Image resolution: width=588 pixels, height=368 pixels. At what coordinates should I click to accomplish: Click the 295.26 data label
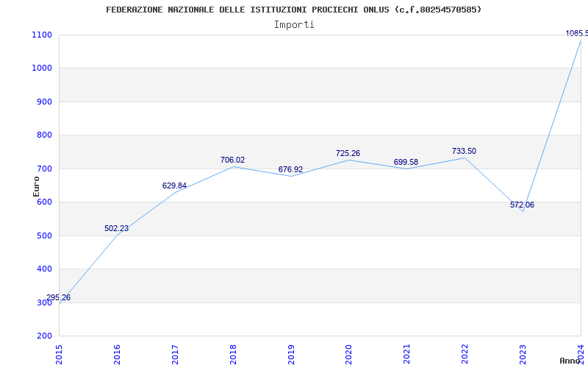point(58,298)
